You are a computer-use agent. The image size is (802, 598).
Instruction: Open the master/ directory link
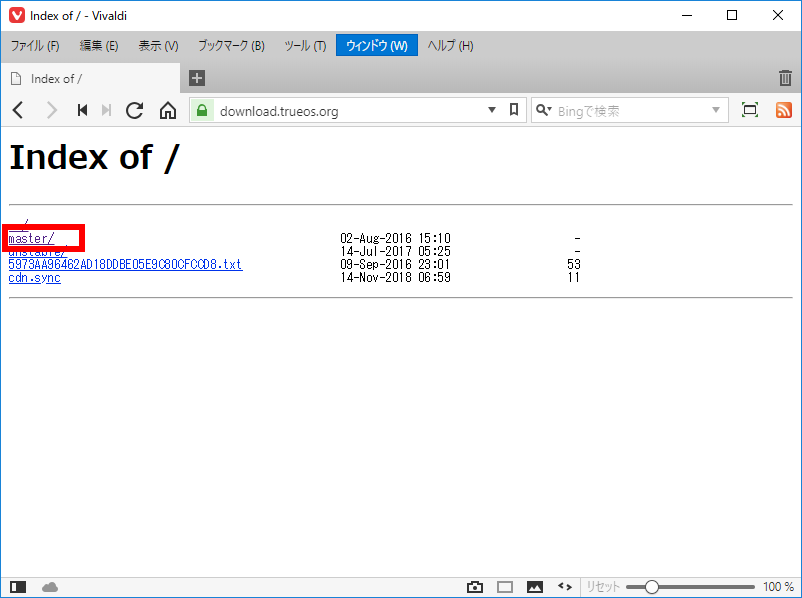[x=31, y=238]
